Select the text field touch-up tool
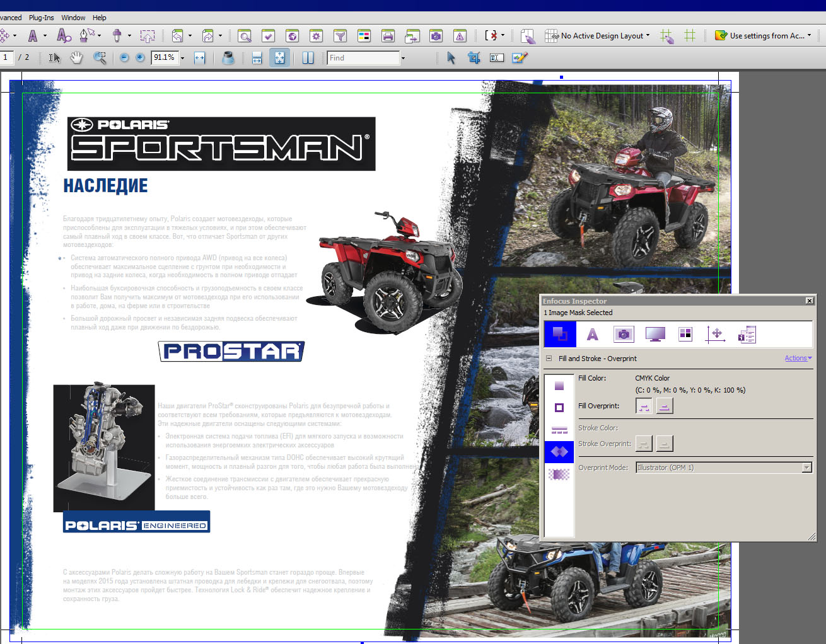826x644 pixels. (x=497, y=58)
